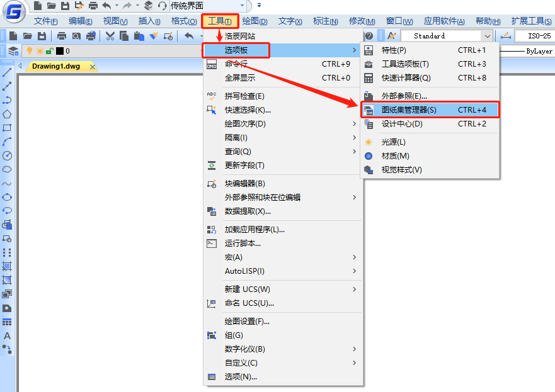This screenshot has width=555, height=392.
Task: Open the 标注 menu
Action: tap(325, 21)
